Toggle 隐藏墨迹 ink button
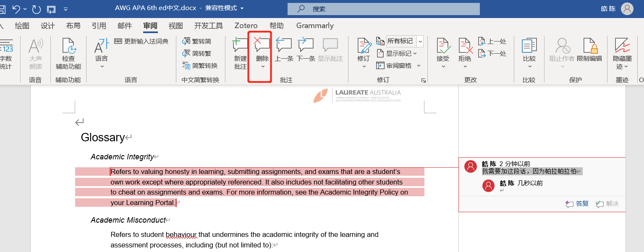 pyautogui.click(x=623, y=54)
